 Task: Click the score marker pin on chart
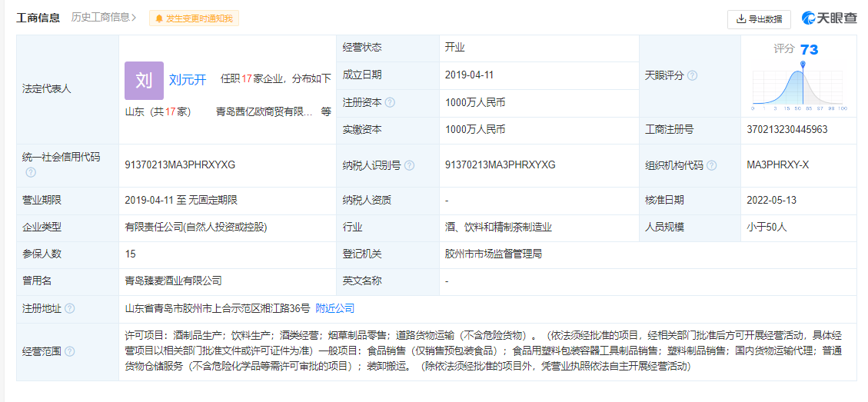(x=803, y=65)
